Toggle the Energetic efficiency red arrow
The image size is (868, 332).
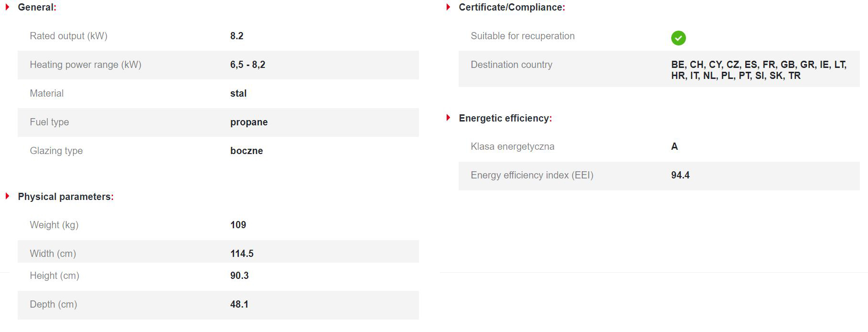pos(448,118)
